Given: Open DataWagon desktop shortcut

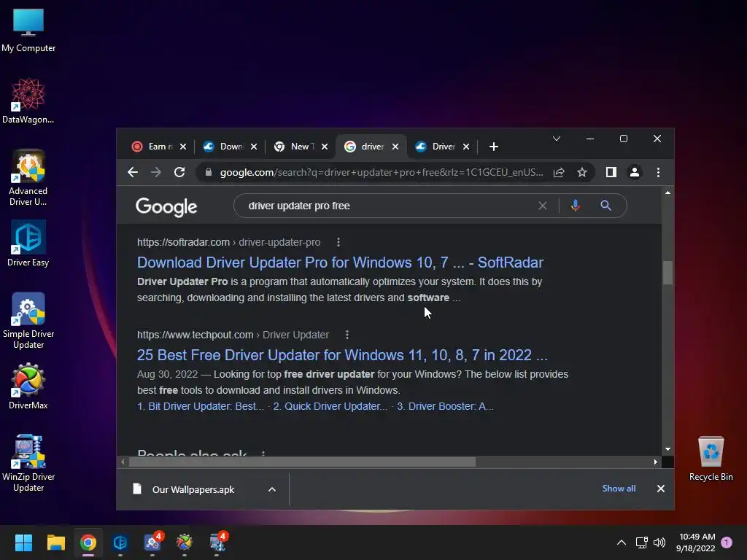Looking at the screenshot, I should point(28,101).
